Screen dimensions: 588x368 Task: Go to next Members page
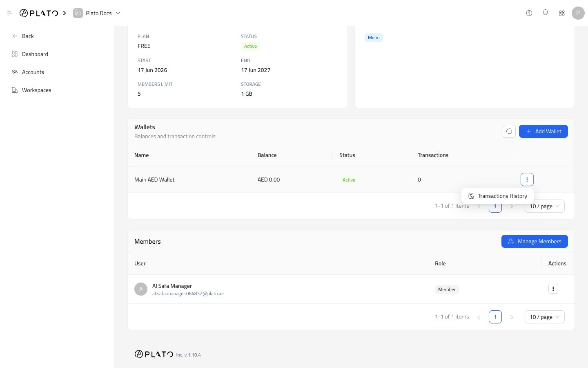[512, 317]
